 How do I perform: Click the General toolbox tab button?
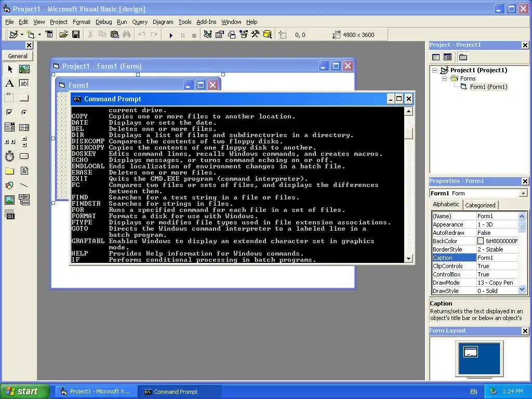[18, 56]
